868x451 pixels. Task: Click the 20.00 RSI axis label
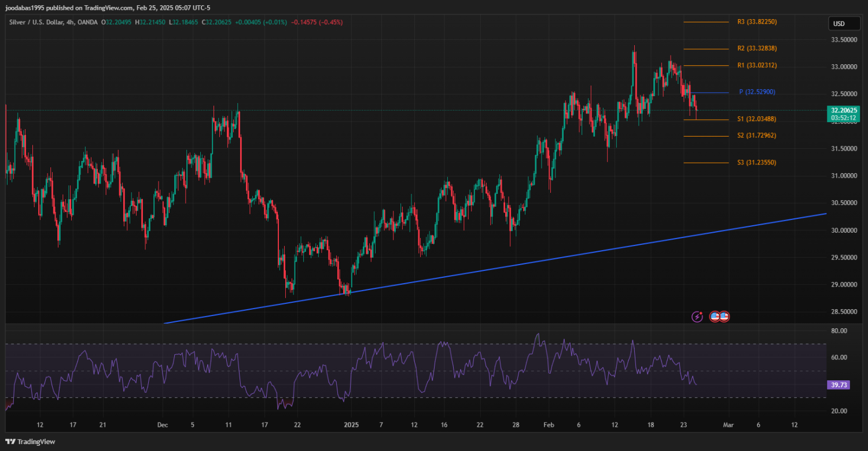coord(839,411)
